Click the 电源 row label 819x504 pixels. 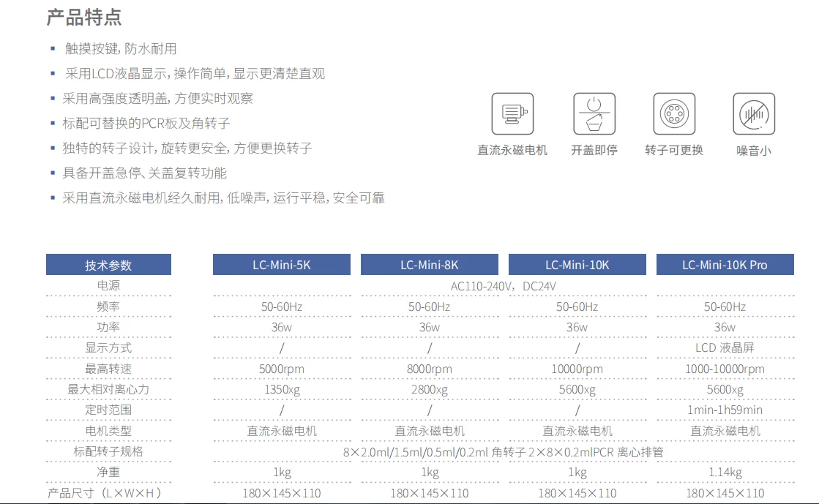108,286
